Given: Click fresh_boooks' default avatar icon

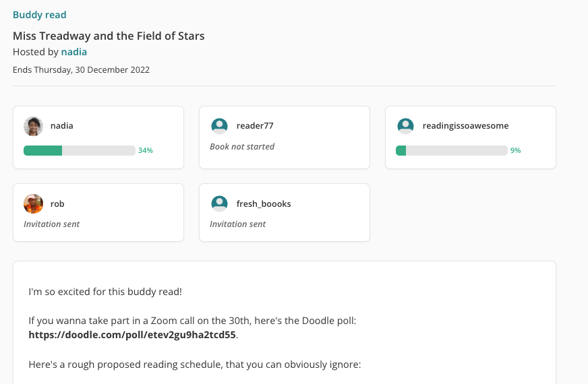Looking at the screenshot, I should pos(219,204).
